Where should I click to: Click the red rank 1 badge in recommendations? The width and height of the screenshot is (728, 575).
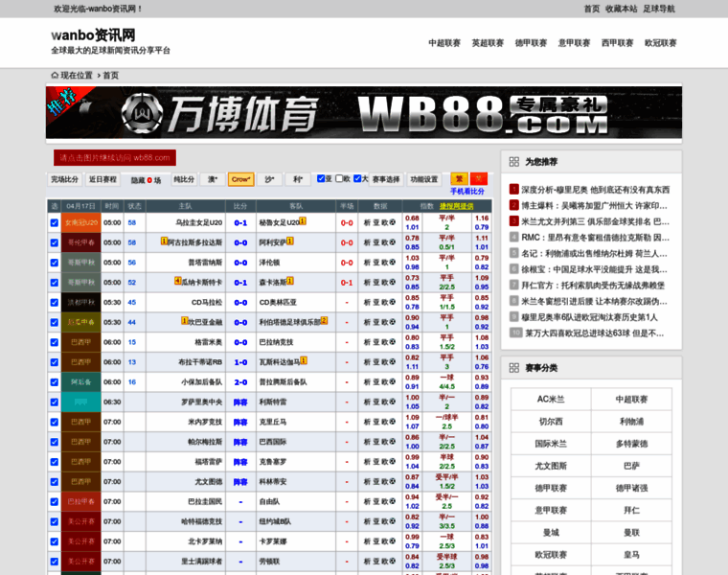tap(514, 190)
